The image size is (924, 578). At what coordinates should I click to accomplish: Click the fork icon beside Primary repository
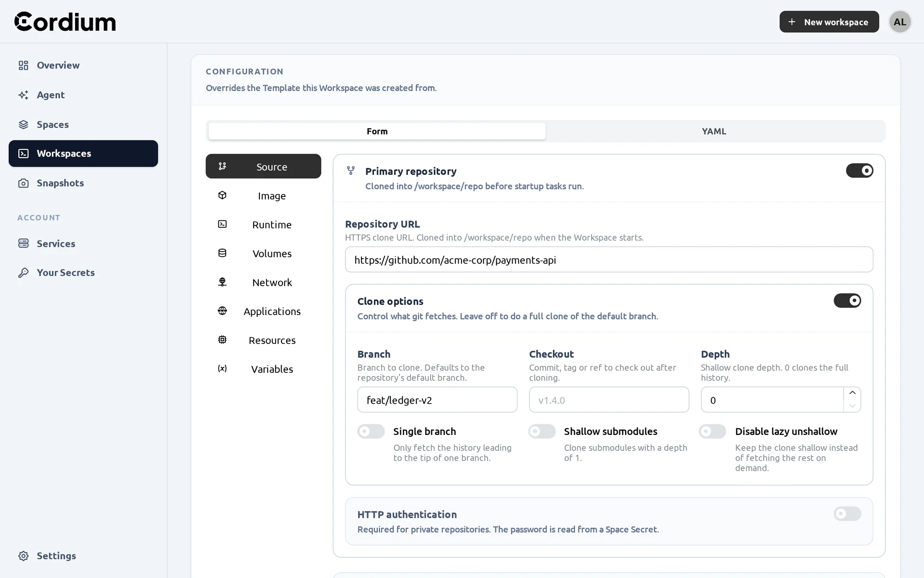point(351,171)
